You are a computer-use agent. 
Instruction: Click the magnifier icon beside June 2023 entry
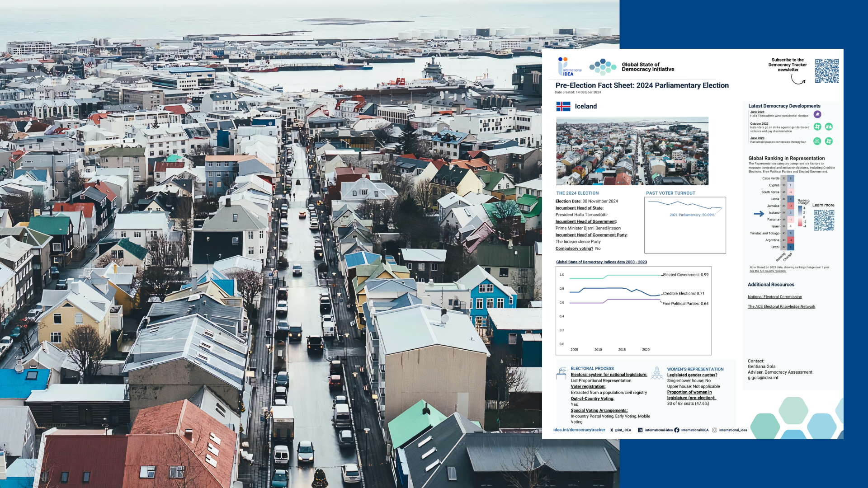click(x=817, y=141)
